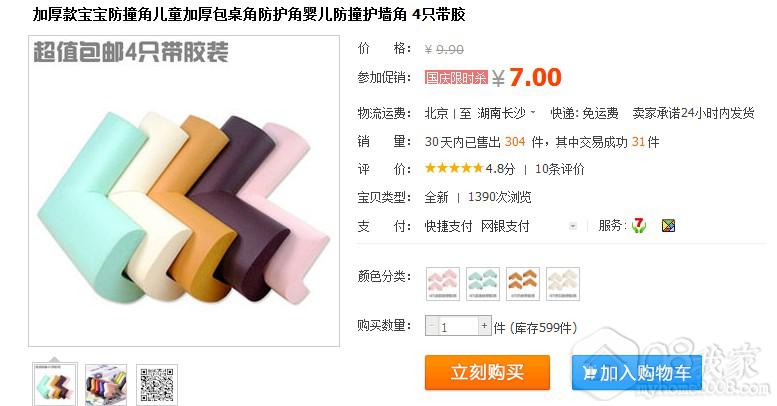Image resolution: width=777 pixels, height=406 pixels.
Task: Click the 立刻购买 buy now button
Action: 487,372
